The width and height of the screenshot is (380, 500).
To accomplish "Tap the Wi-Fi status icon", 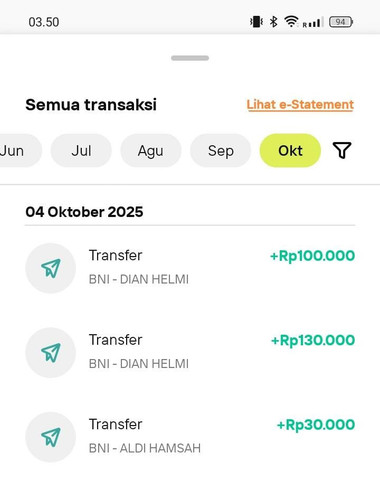I will (291, 22).
